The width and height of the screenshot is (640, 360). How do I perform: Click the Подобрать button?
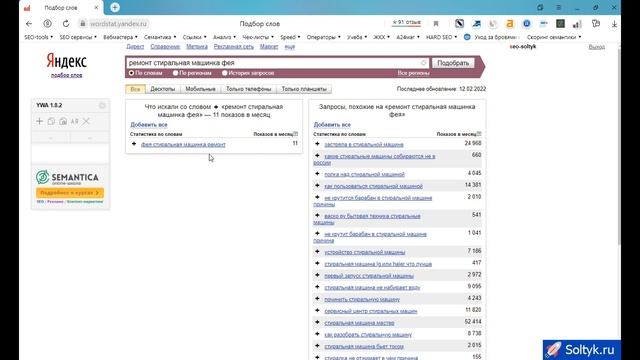point(453,63)
